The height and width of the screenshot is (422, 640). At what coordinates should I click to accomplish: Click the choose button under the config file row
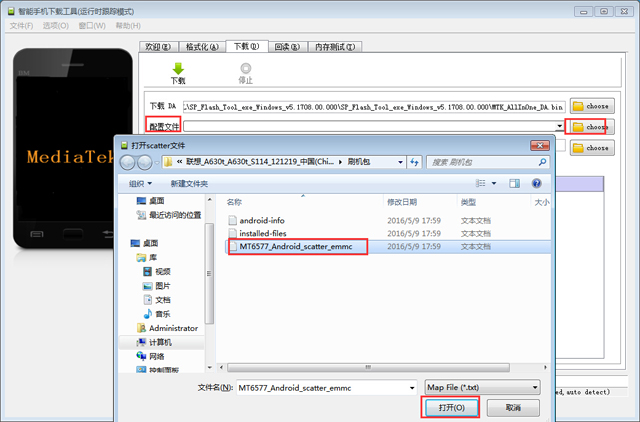click(592, 148)
